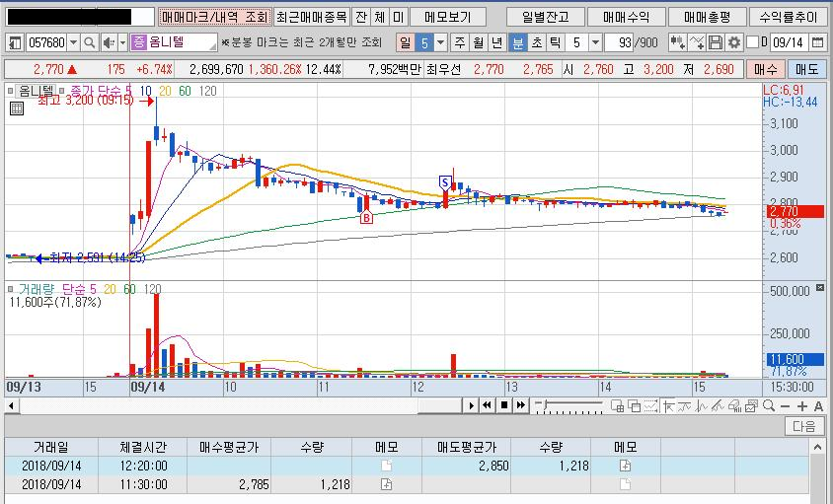Viewport: 833px width, 504px height.
Task: Click the eraser tool icon
Action: click(x=734, y=406)
